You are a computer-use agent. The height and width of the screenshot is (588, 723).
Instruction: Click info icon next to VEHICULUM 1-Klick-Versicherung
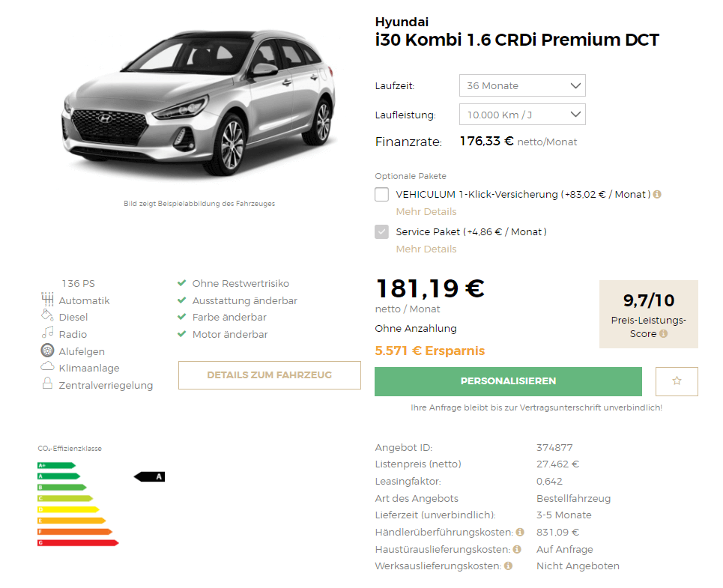tap(657, 195)
